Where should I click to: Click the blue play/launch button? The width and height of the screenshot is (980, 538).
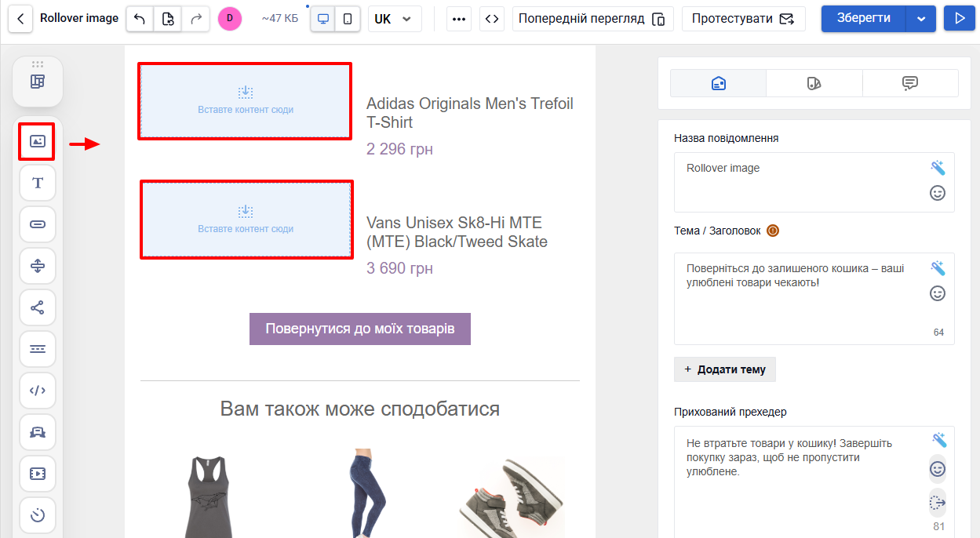click(x=959, y=19)
